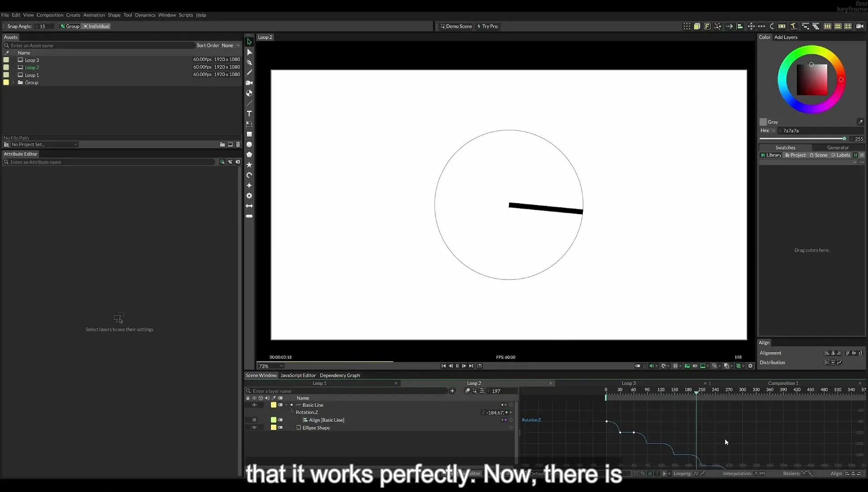868x492 pixels.
Task: Click the Try Pro button
Action: pyautogui.click(x=487, y=26)
